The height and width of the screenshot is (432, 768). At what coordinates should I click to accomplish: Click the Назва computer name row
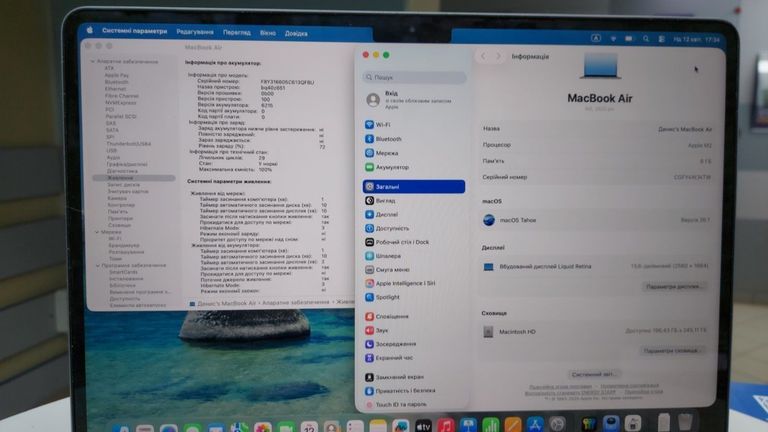(x=596, y=129)
